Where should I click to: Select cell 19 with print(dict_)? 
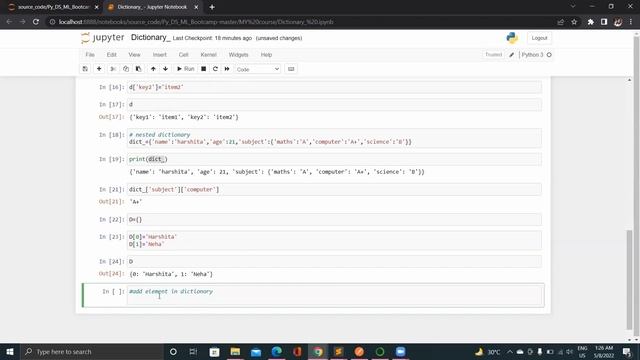click(x=334, y=159)
